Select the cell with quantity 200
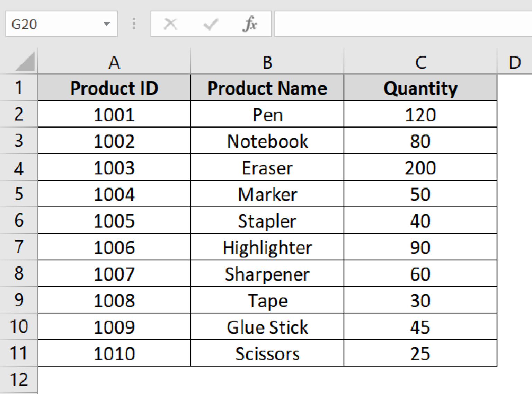The height and width of the screenshot is (394, 532). coord(420,167)
